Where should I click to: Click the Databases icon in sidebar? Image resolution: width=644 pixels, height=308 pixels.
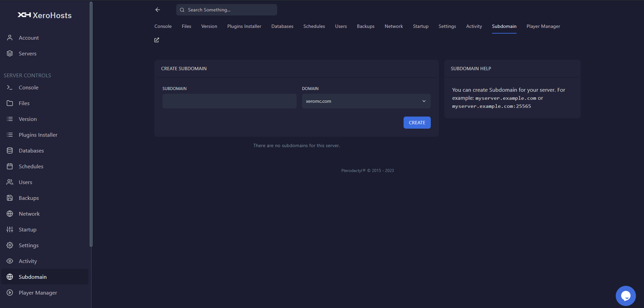10,150
